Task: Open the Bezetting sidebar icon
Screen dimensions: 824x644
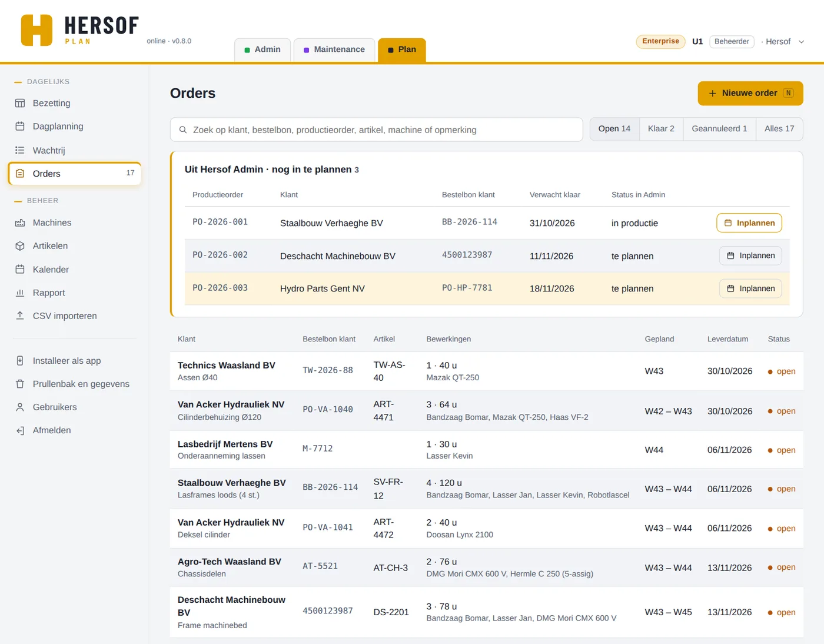Action: click(20, 103)
